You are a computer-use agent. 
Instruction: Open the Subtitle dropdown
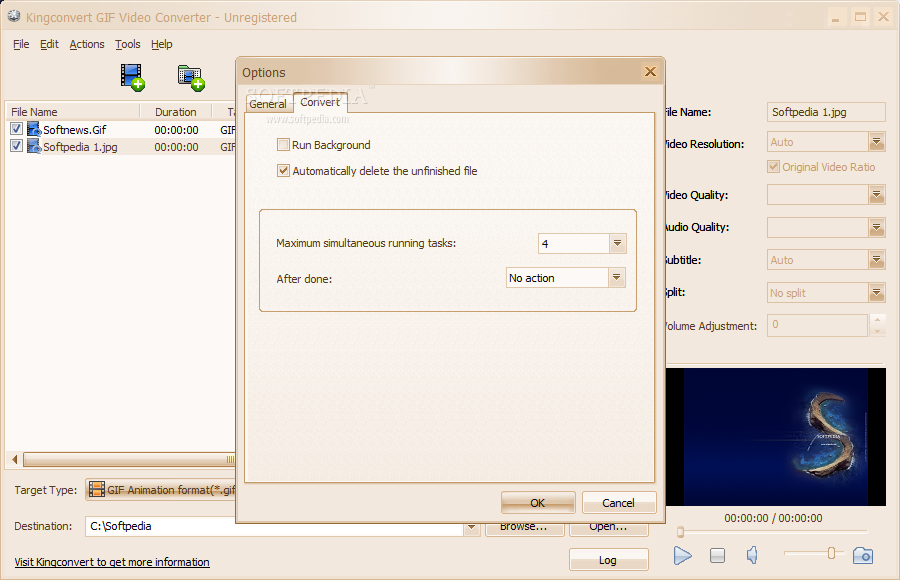[x=876, y=260]
